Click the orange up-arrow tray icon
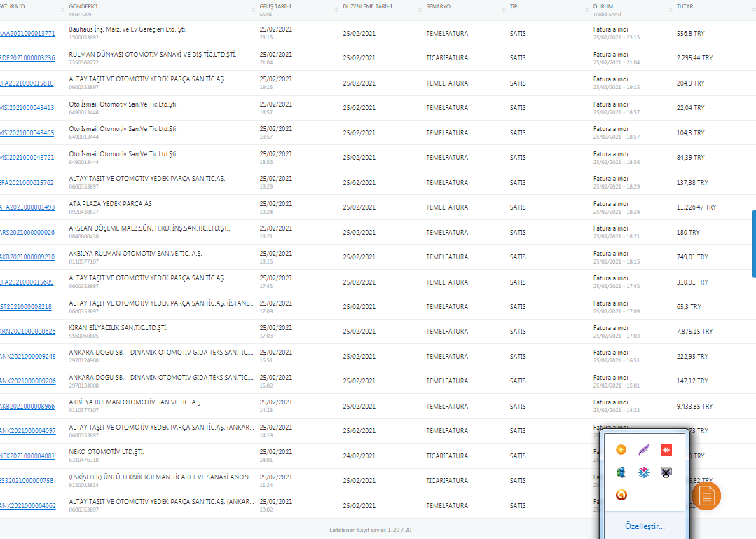The image size is (756, 539). pos(621,449)
